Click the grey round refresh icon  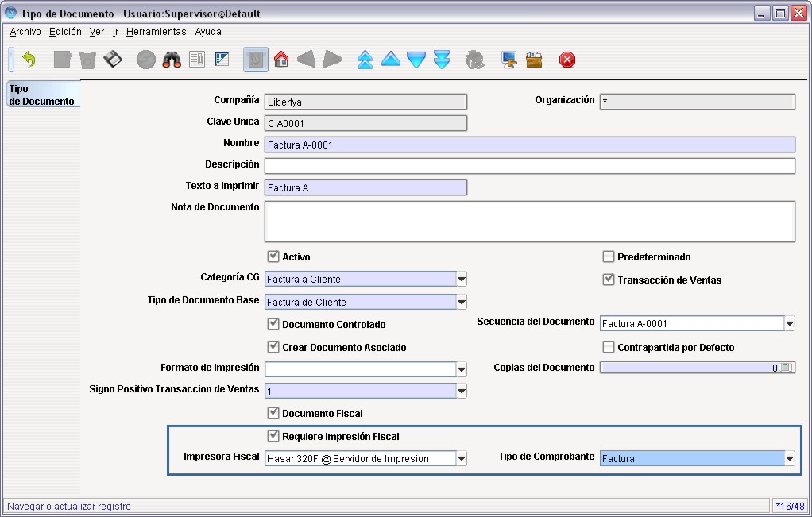coord(146,60)
